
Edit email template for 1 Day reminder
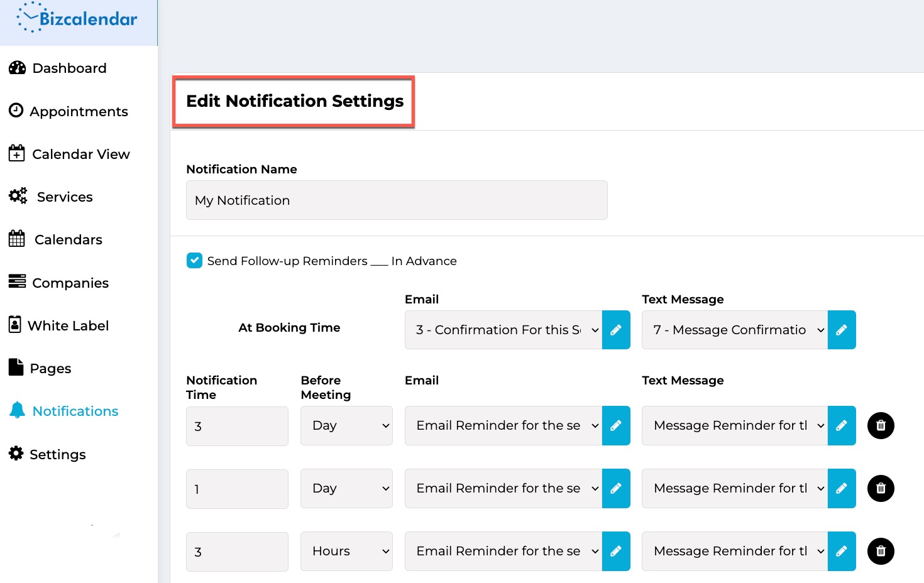[616, 488]
